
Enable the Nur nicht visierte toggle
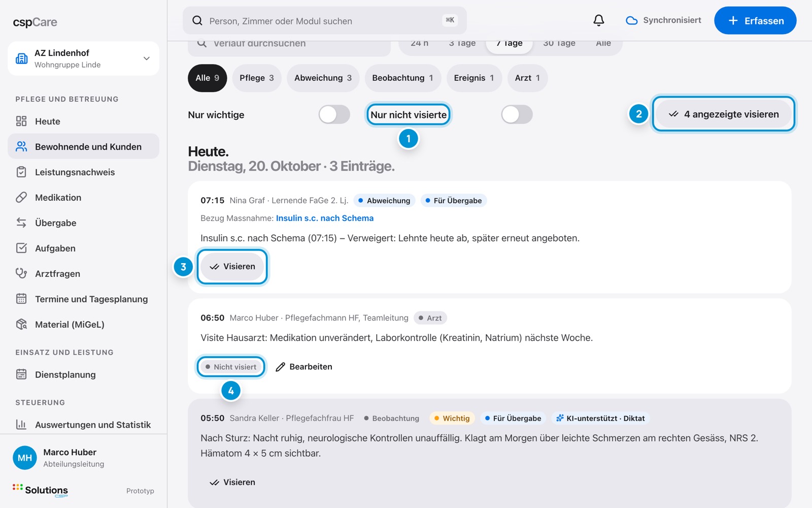(x=517, y=115)
